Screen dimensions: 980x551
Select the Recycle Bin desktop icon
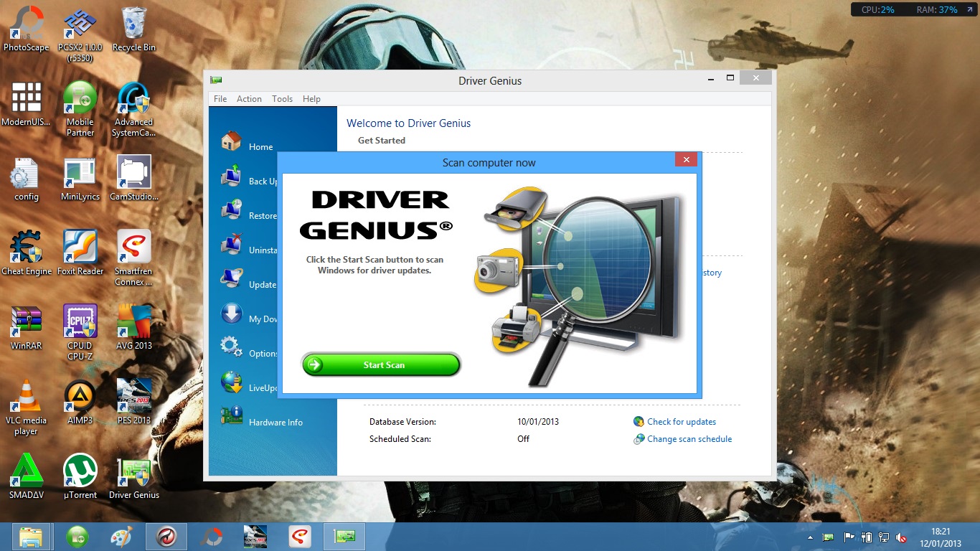coord(134,29)
